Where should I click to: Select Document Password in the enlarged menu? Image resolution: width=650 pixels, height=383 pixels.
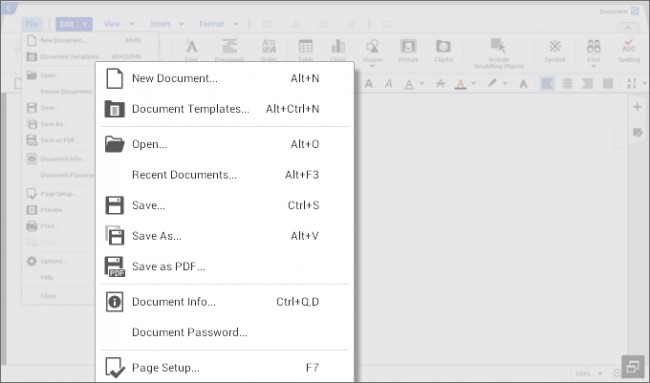225,332
